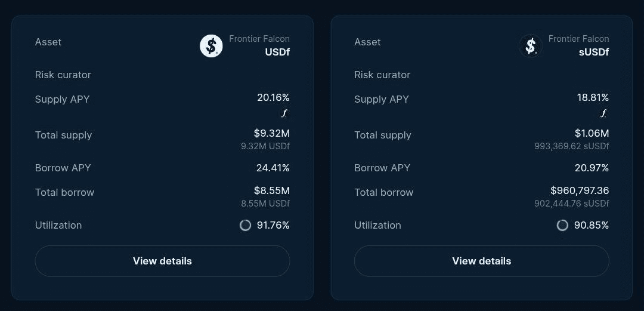Open View details for USDf
644x311 pixels.
(x=162, y=261)
